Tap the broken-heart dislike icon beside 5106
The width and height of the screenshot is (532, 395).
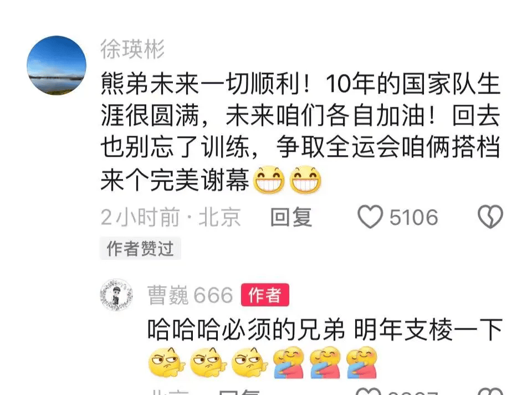point(490,217)
